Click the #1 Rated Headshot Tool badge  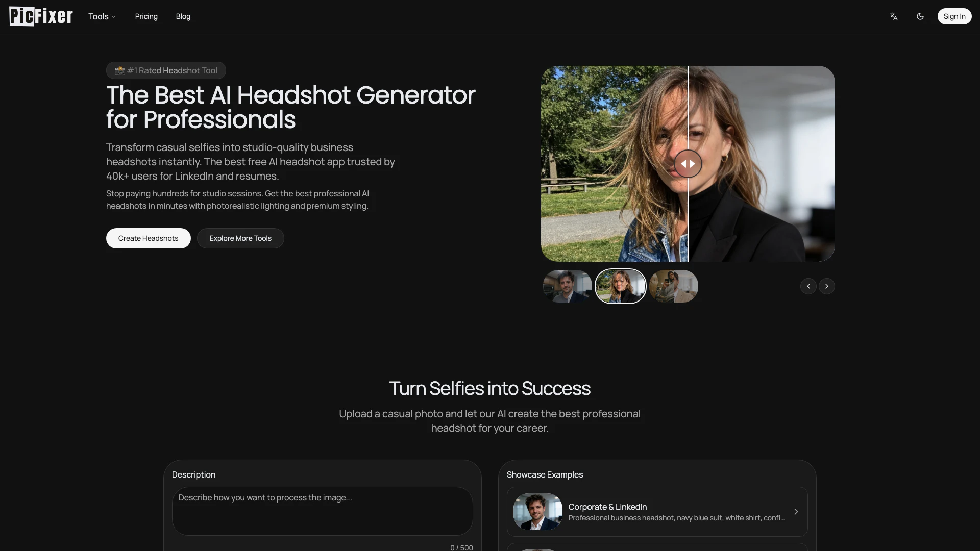166,70
